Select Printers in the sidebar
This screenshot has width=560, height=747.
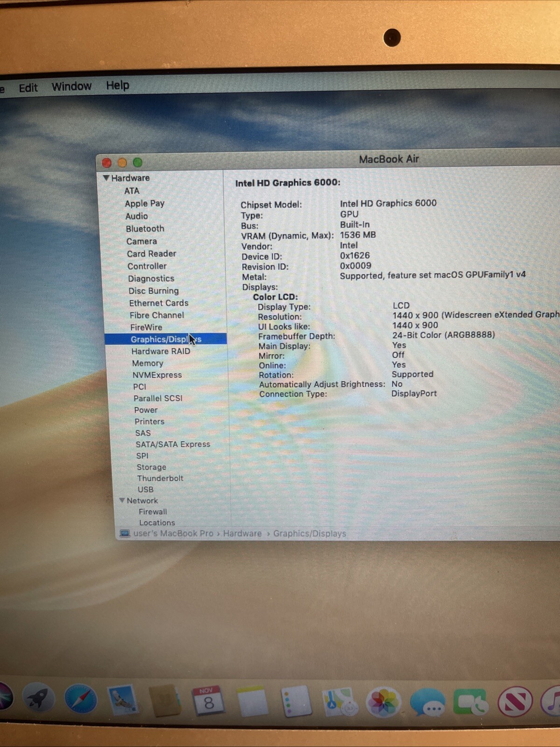tap(149, 421)
